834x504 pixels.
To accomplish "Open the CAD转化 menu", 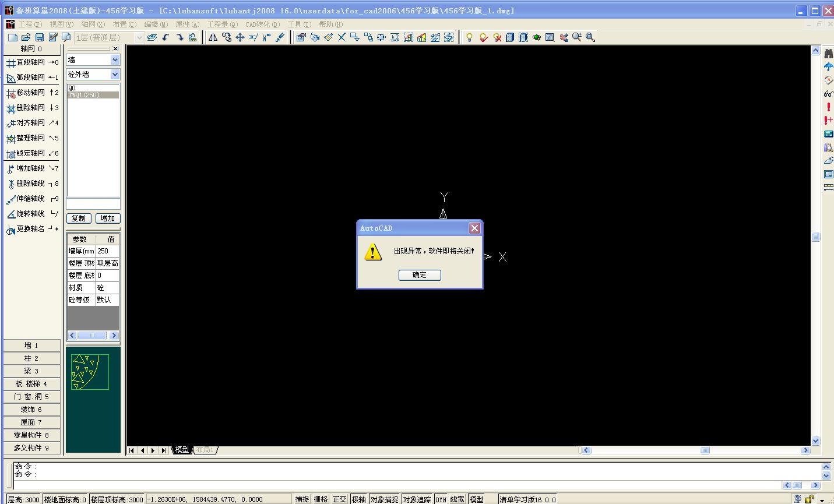I will pyautogui.click(x=262, y=24).
